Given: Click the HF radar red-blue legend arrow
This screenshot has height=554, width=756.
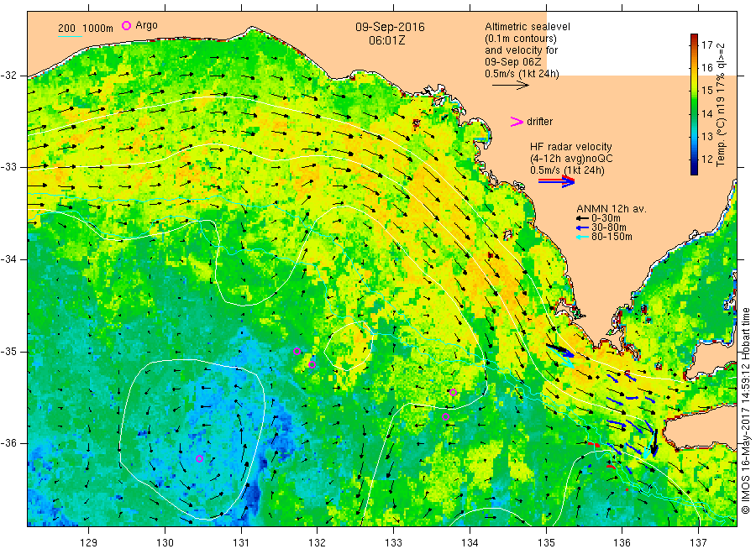Looking at the screenshot, I should tap(556, 181).
